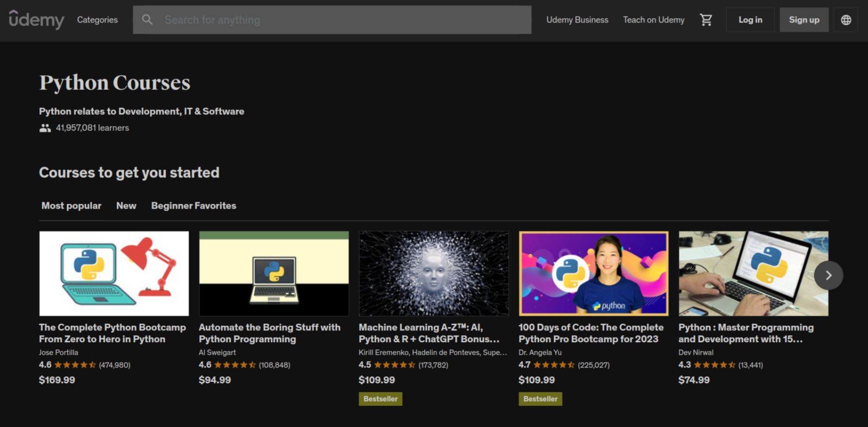Click Courses to get you started heading
This screenshot has height=427, width=868.
(x=129, y=172)
